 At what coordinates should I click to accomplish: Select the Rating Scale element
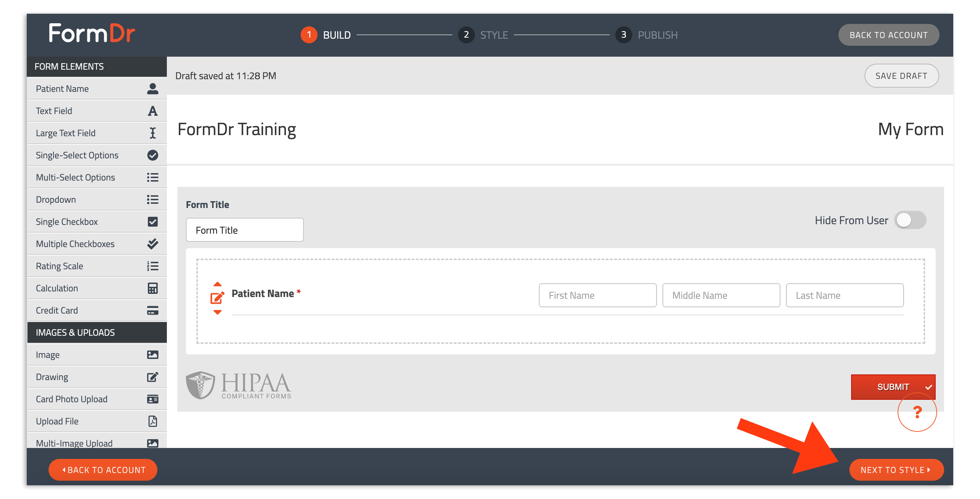[x=97, y=266]
